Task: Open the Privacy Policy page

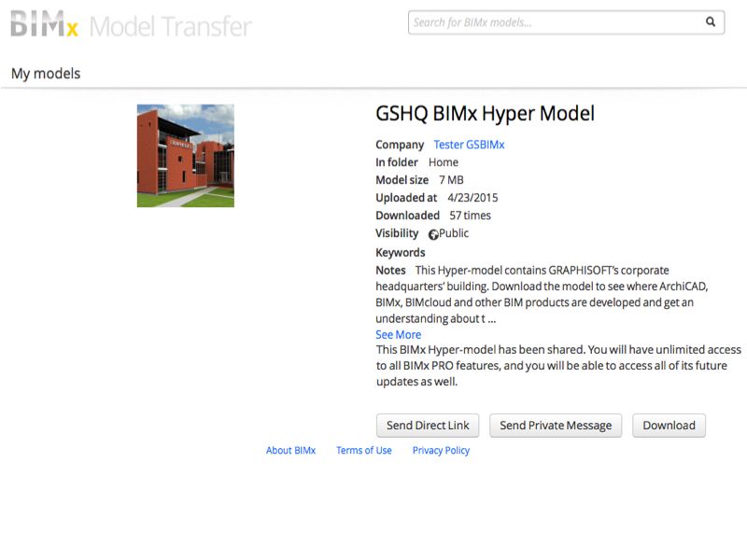Action: (441, 451)
